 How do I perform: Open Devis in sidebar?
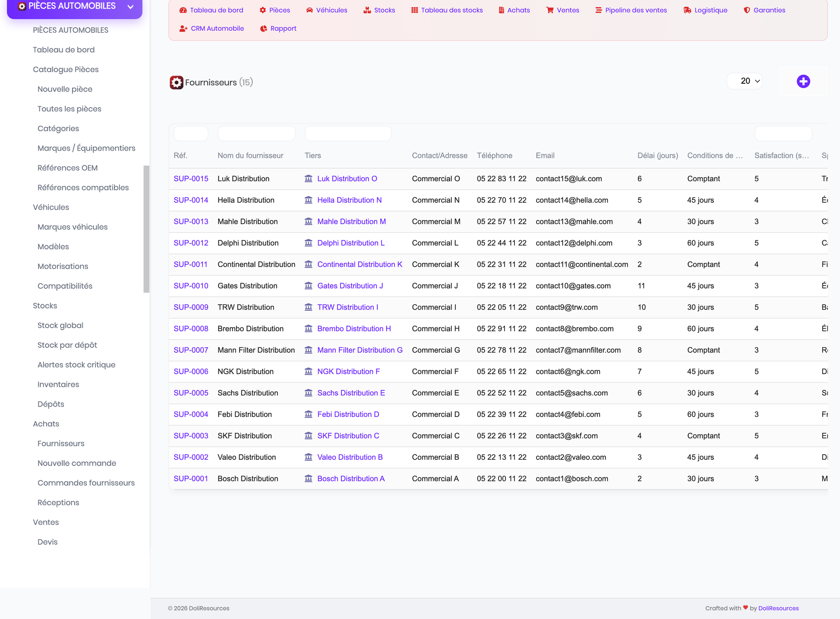47,542
